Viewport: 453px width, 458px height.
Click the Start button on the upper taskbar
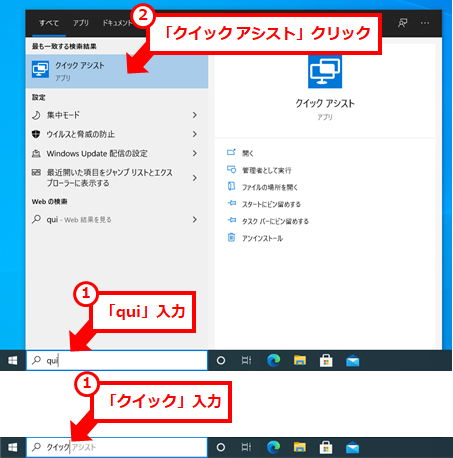tap(13, 360)
